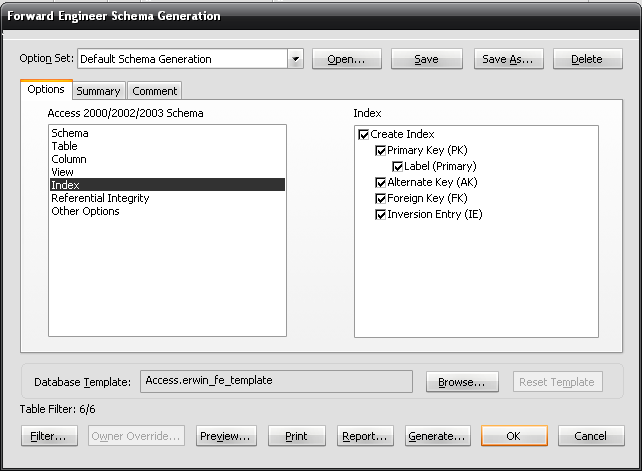Confirm with the OK button
This screenshot has height=471, width=642.
tap(514, 436)
